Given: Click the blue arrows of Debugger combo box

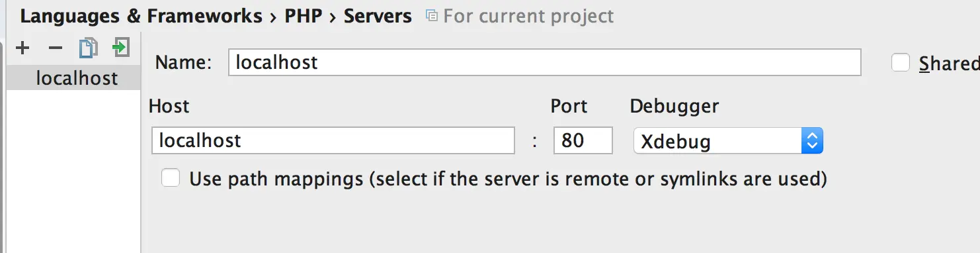Looking at the screenshot, I should point(812,140).
